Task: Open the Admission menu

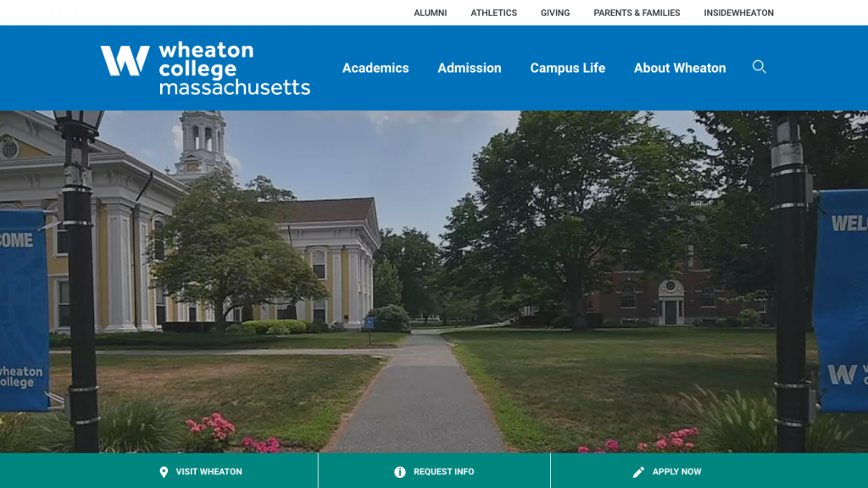Action: tap(470, 68)
